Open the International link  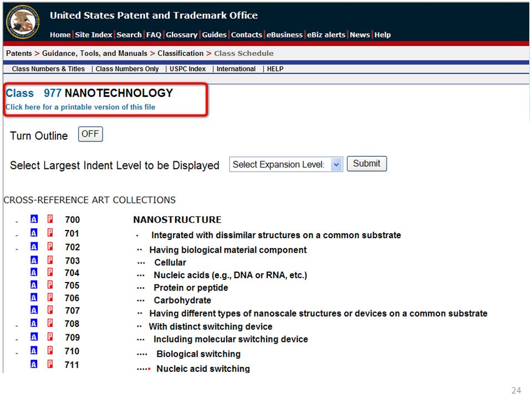pyautogui.click(x=236, y=69)
